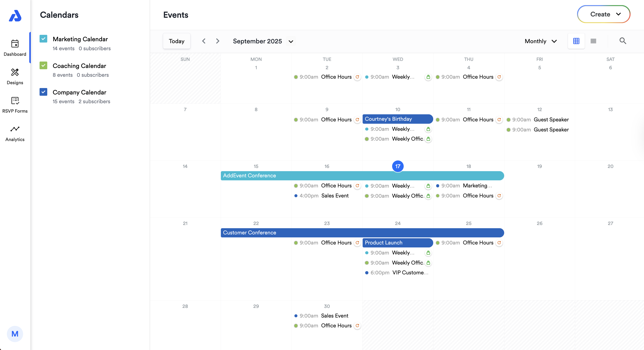Viewport: 644px width, 350px height.
Task: Click the AddEvent logo
Action: (x=15, y=16)
